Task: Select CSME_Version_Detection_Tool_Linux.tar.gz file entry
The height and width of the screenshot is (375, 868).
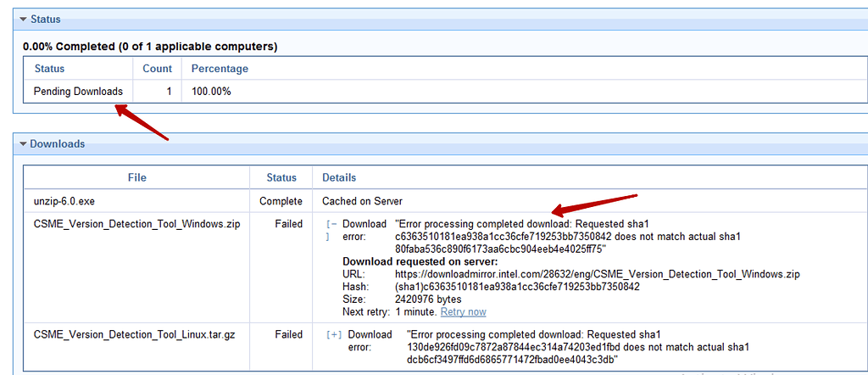Action: point(134,334)
